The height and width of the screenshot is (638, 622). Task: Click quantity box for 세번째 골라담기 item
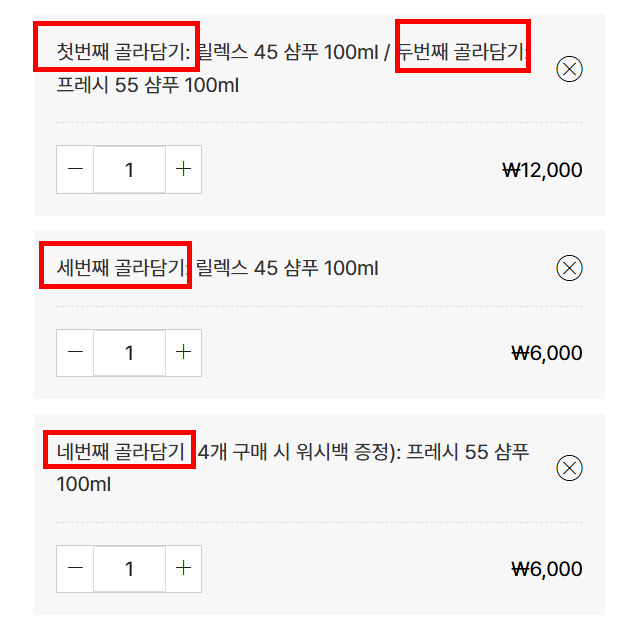[129, 352]
